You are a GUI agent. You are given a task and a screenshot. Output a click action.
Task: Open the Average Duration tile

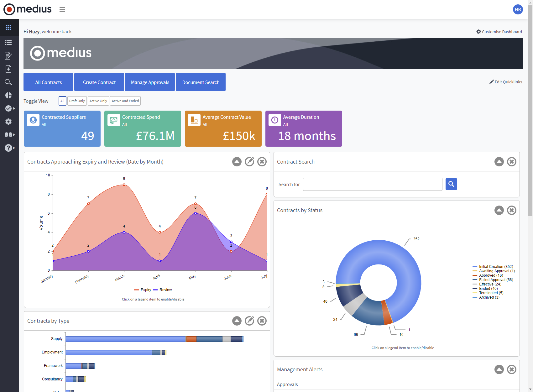point(304,128)
